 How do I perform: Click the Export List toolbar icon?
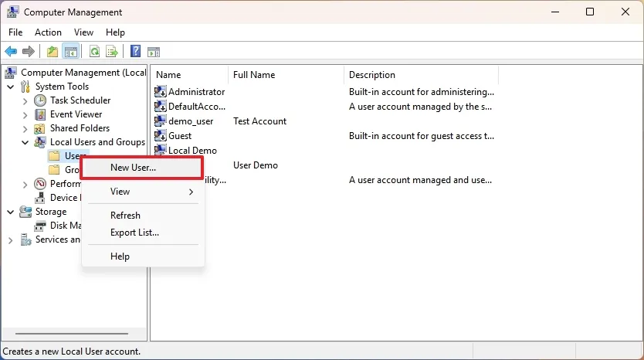tap(112, 52)
